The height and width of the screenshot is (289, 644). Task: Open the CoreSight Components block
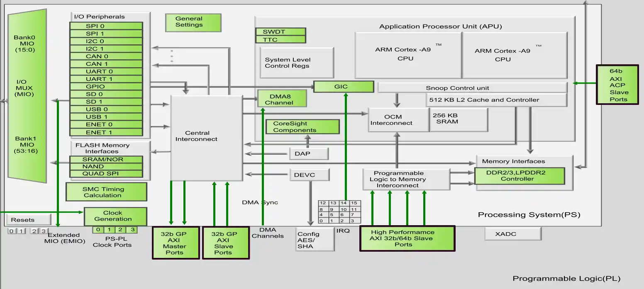coord(302,126)
